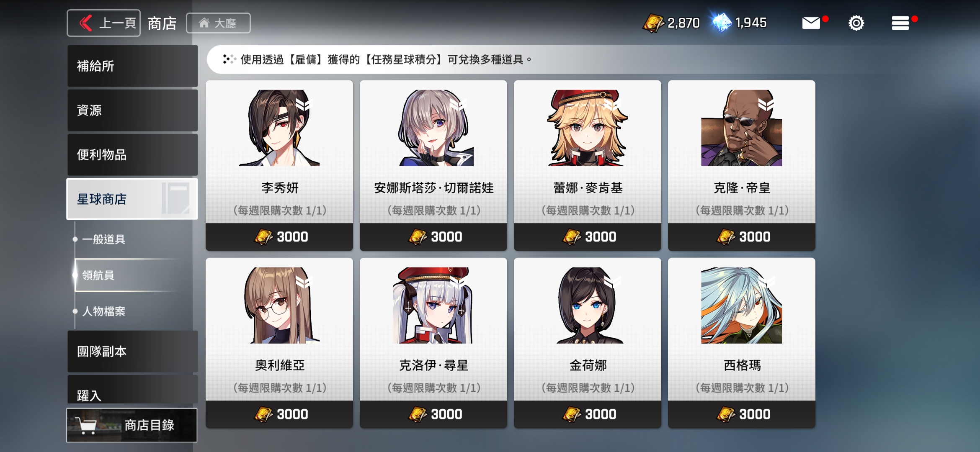980x452 pixels.
Task: Tap the blue diamond currency icon
Action: [722, 23]
